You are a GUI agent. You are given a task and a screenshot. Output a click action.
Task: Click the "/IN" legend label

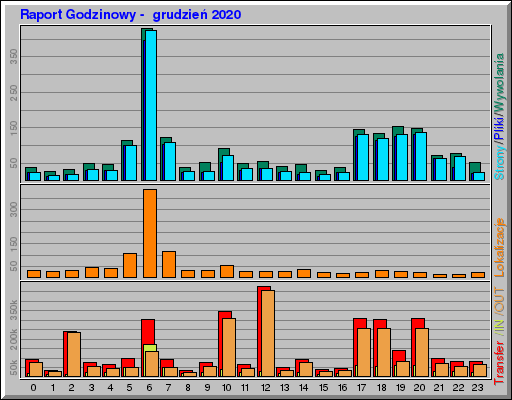coord(499,328)
